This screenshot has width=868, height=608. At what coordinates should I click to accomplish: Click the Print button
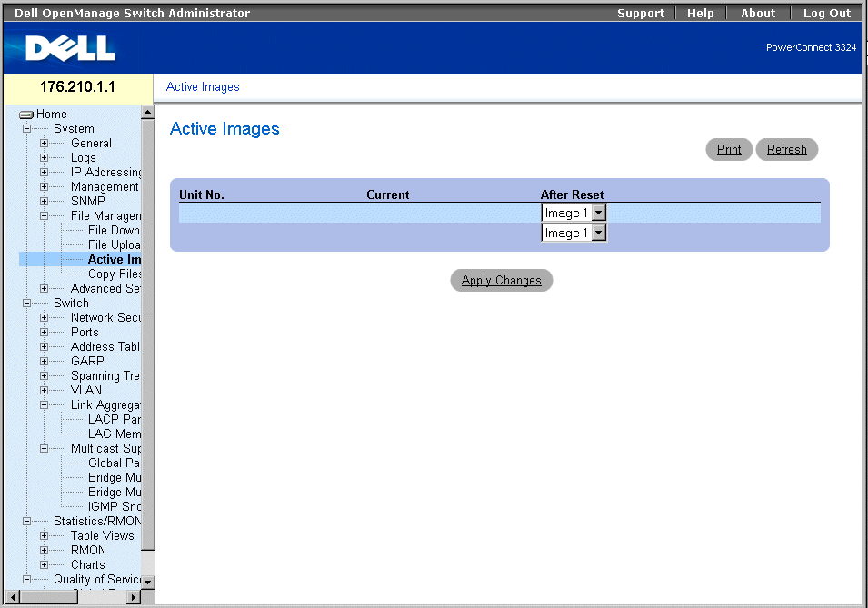(x=729, y=150)
